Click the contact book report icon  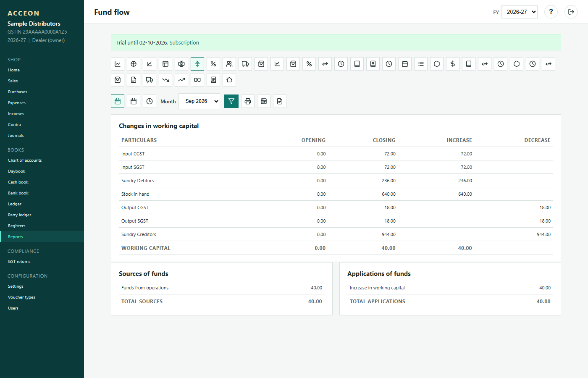tap(373, 64)
